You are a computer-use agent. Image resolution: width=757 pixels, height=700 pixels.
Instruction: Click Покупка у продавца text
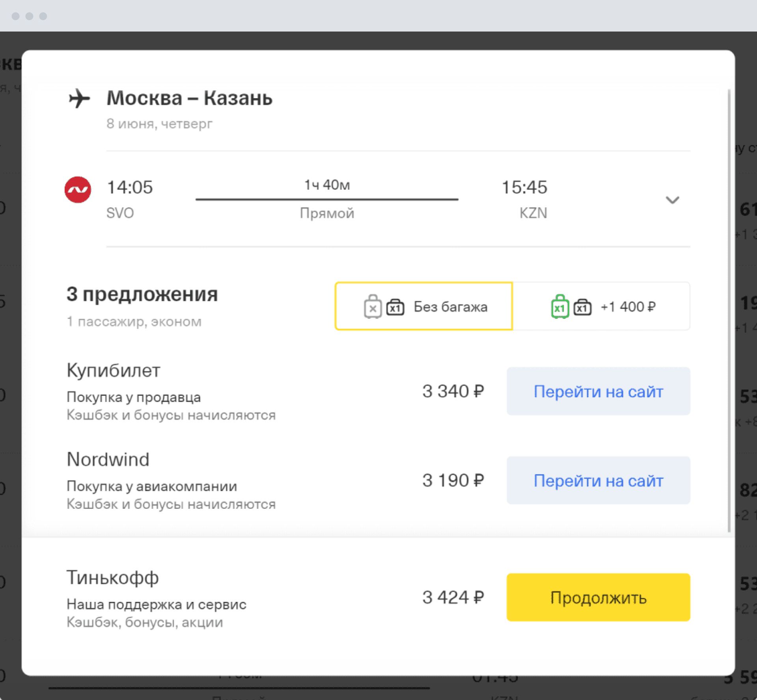pos(134,397)
